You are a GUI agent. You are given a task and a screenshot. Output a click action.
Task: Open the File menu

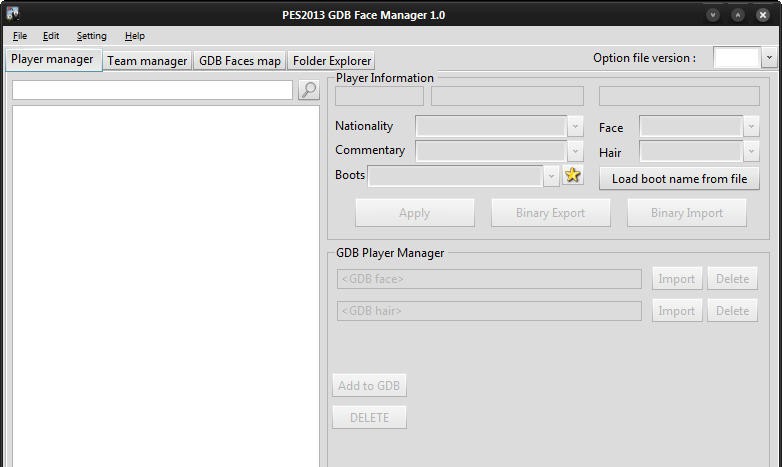coord(20,36)
